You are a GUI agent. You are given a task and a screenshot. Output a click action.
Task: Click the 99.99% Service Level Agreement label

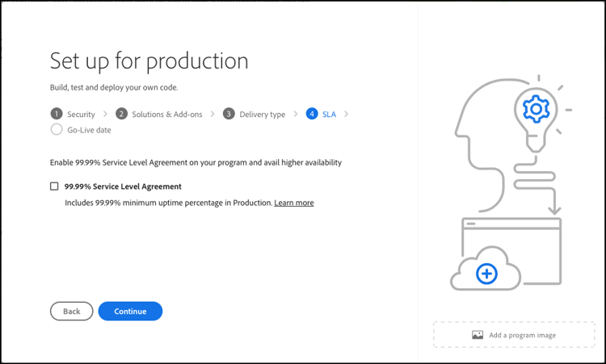click(123, 186)
